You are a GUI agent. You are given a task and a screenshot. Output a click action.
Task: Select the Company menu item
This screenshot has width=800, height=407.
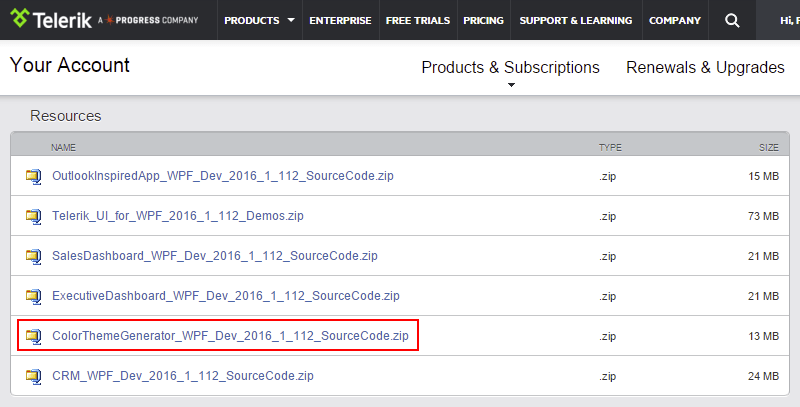pos(674,20)
